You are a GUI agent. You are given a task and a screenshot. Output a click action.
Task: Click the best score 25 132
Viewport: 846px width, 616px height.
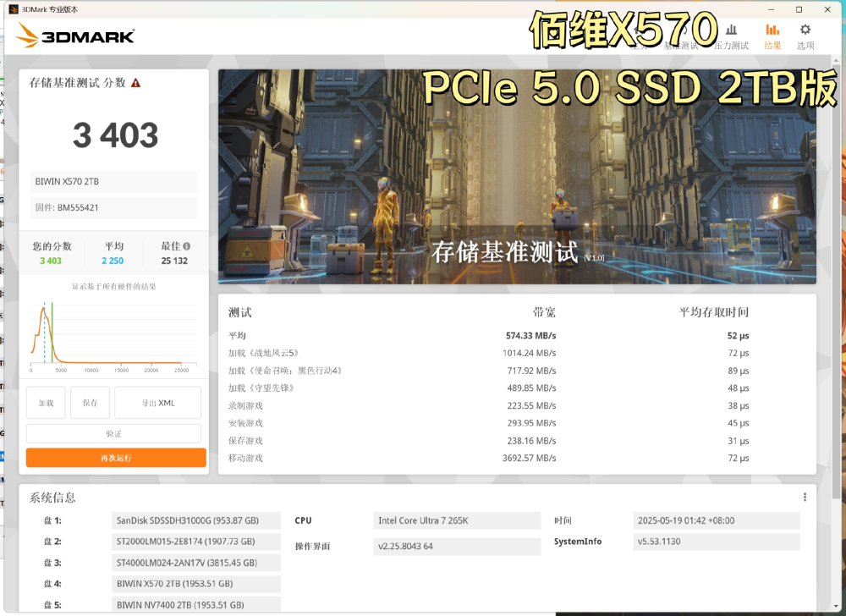174,261
